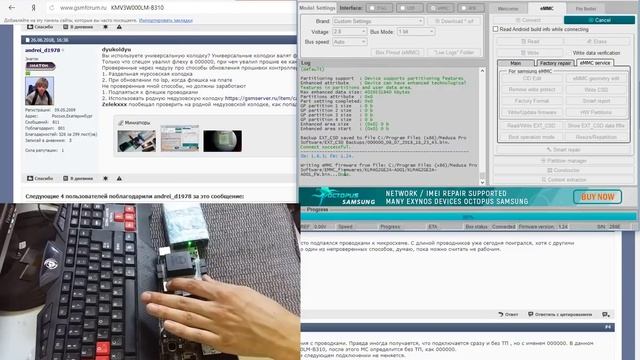
Task: Open the Bus Mode dropdown '1 bit'
Action: click(416, 31)
